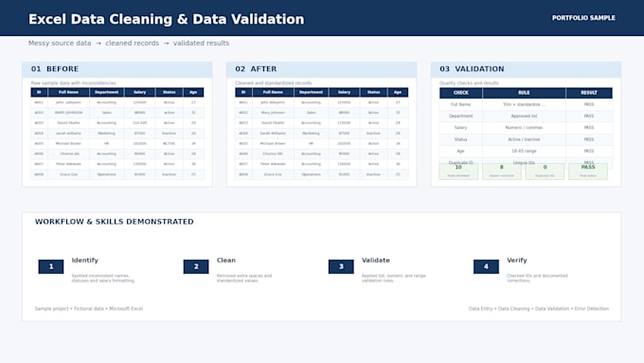Click 'Marketing' department in Before table
Image resolution: width=644 pixels, height=363 pixels.
[x=106, y=134]
